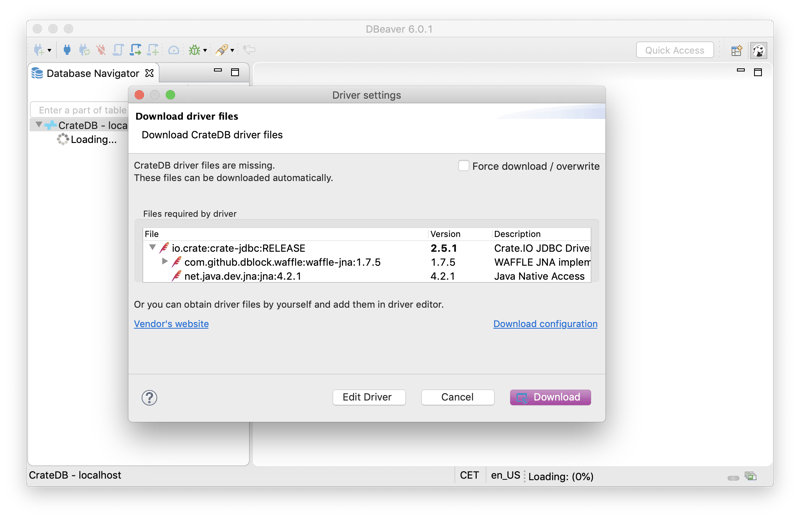
Task: Open the New Connection dropdown arrow
Action: pos(49,50)
